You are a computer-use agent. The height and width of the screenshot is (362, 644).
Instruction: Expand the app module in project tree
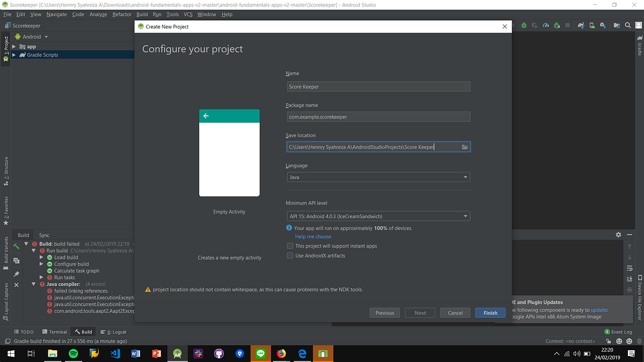click(x=14, y=47)
